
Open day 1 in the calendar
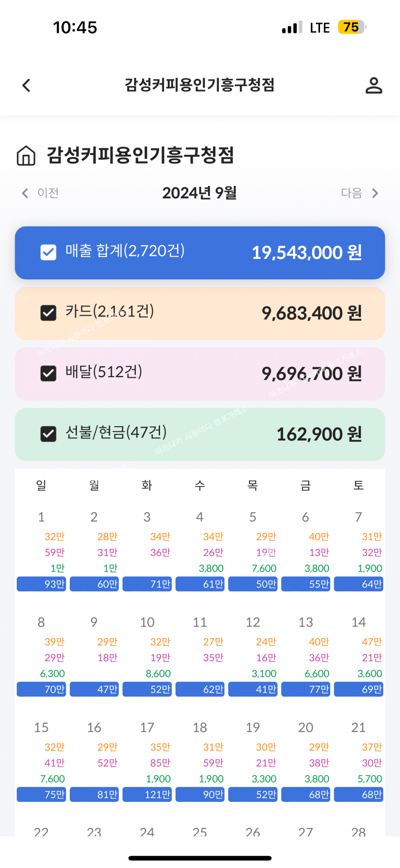tap(41, 517)
